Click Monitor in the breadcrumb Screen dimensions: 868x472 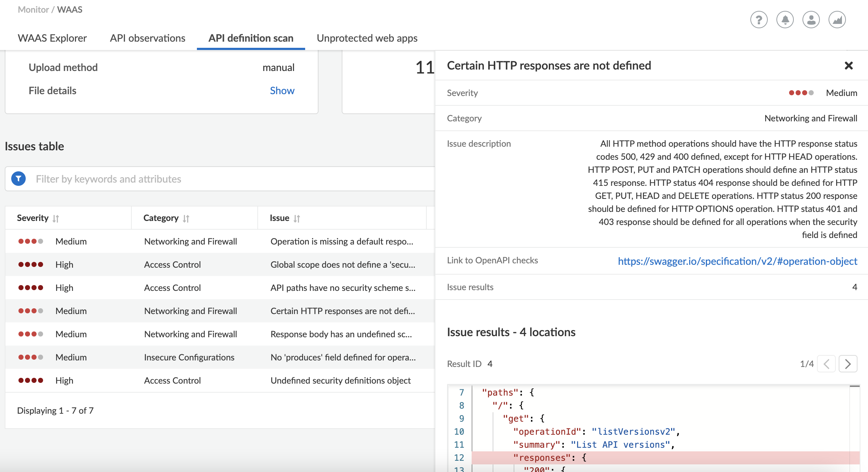coord(33,9)
